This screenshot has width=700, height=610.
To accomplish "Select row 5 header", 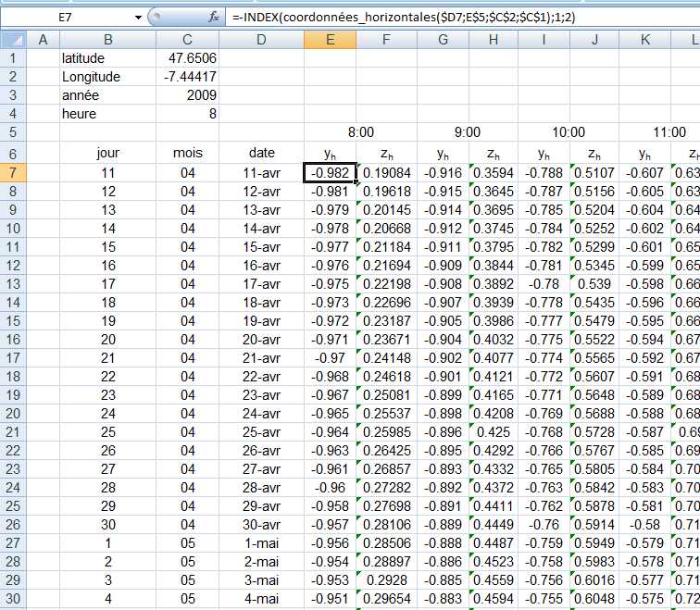I will click(x=13, y=132).
